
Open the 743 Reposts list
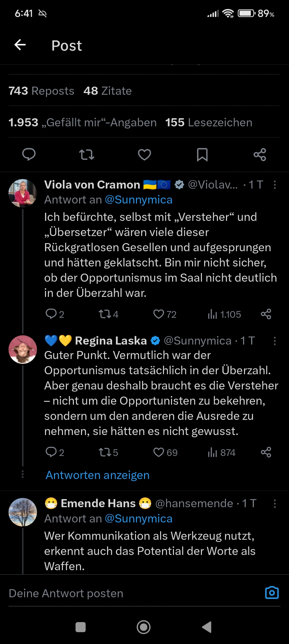pos(41,91)
